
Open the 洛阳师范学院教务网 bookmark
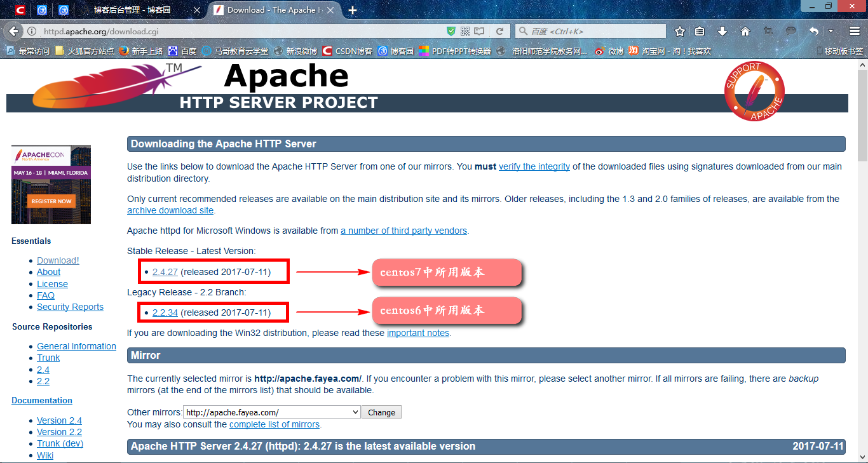543,51
